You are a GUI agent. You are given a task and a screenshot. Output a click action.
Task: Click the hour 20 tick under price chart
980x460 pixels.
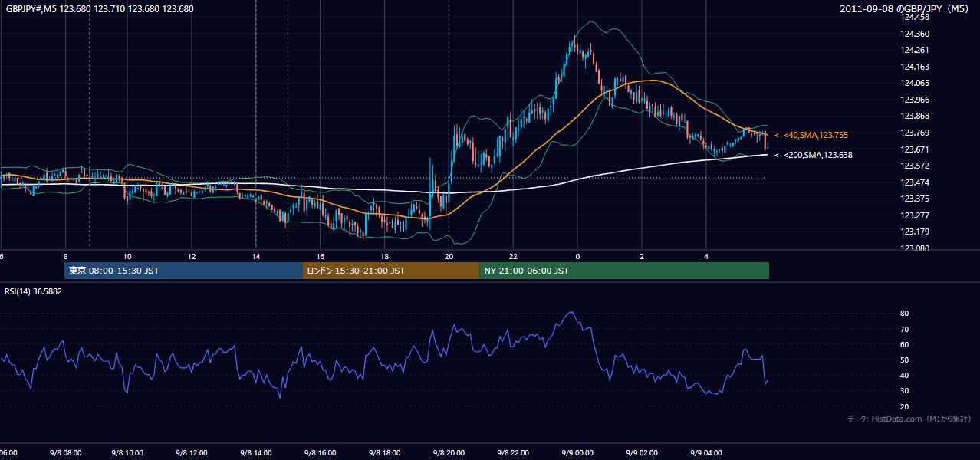[x=449, y=257]
